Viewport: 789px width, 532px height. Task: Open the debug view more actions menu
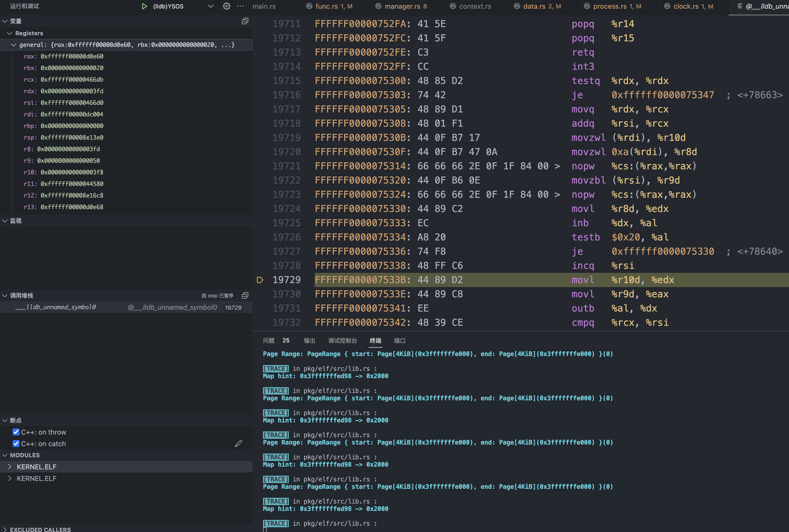240,6
